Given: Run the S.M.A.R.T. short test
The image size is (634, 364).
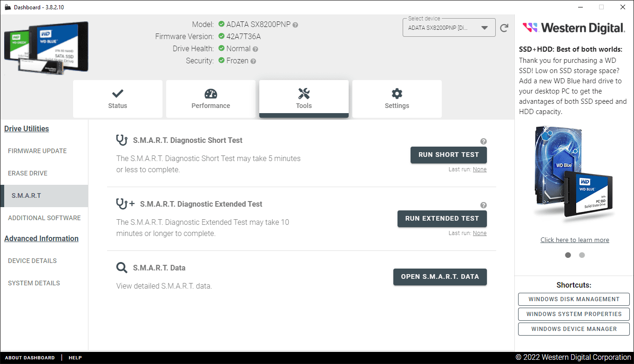Looking at the screenshot, I should [449, 155].
